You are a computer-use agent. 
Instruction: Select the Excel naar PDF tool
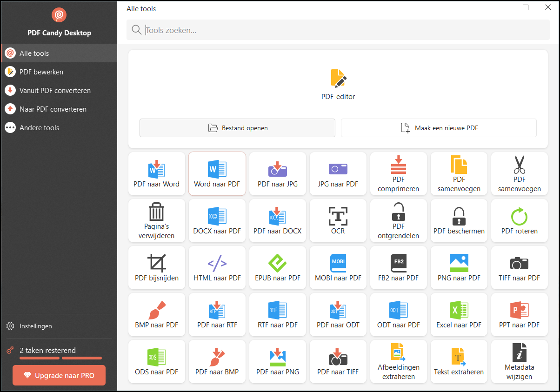click(x=459, y=314)
